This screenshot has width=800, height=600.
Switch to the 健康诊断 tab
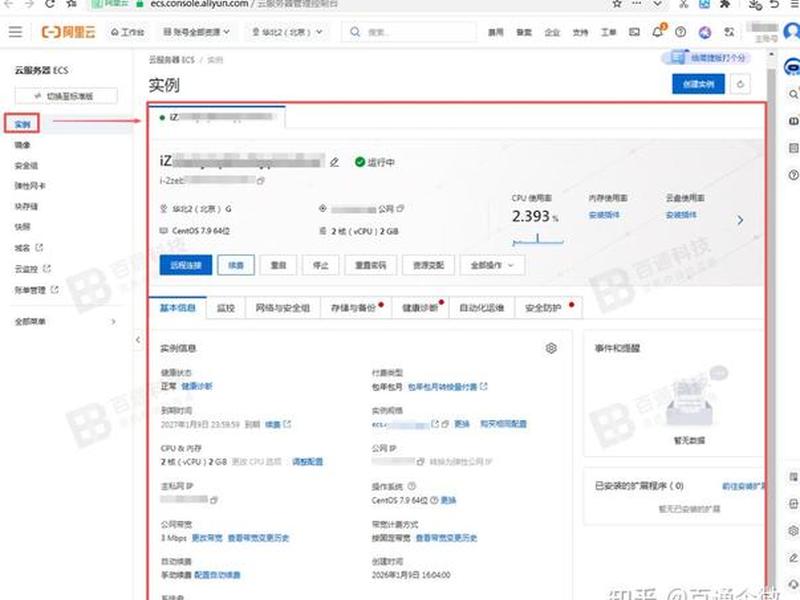[x=420, y=308]
